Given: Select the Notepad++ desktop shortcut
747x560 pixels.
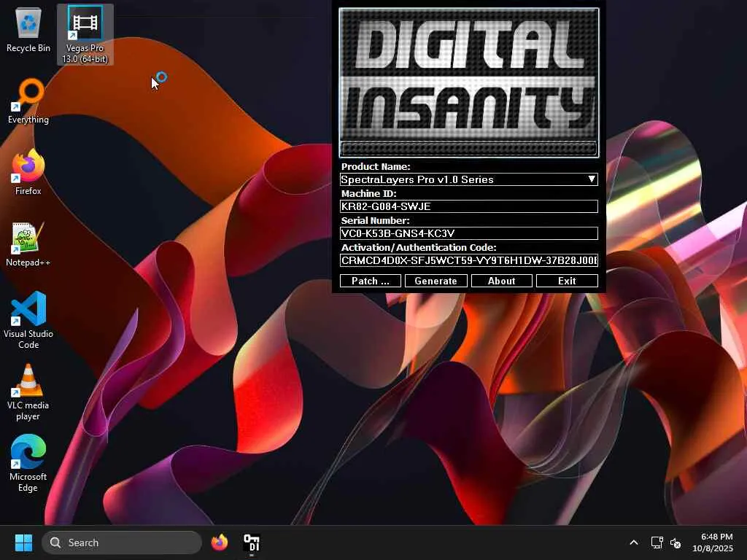Looking at the screenshot, I should (x=28, y=244).
